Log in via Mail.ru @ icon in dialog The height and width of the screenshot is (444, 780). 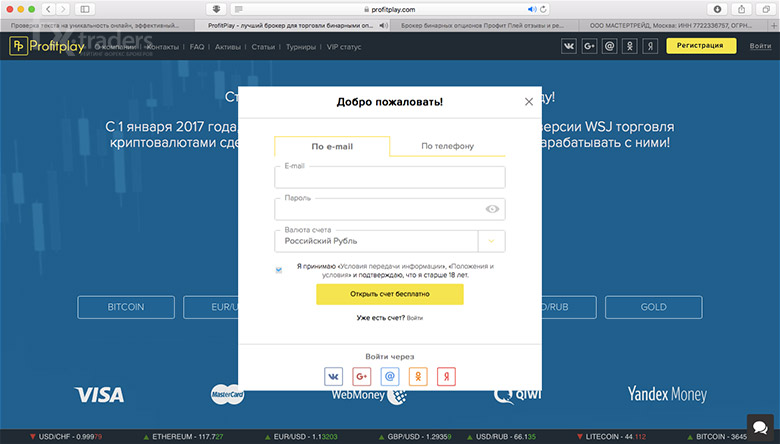click(x=390, y=376)
